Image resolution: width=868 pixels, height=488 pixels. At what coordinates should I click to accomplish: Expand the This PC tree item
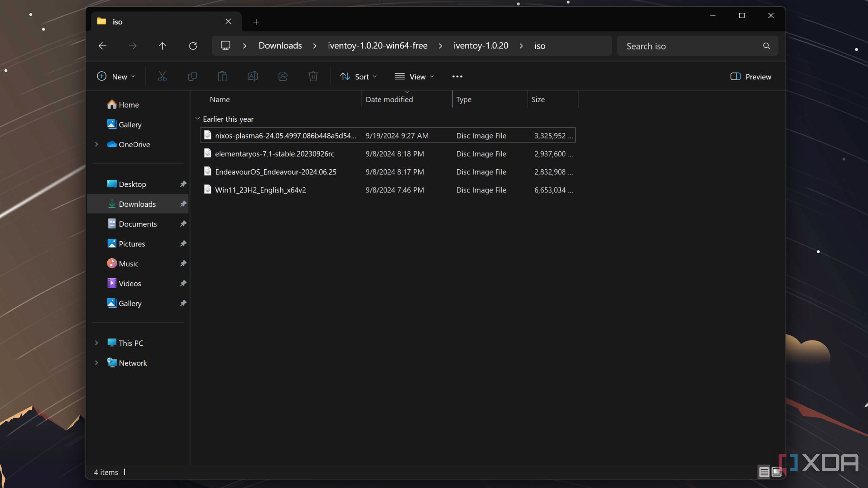[x=96, y=343]
